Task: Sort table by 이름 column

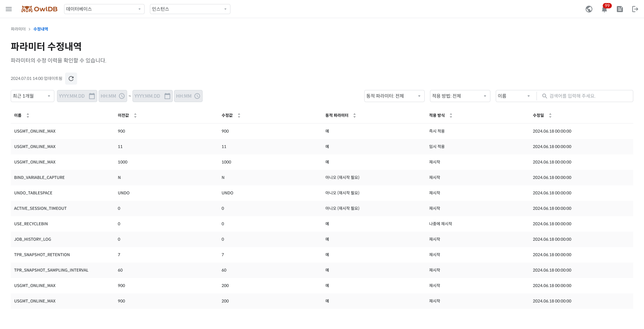Action: [28, 115]
